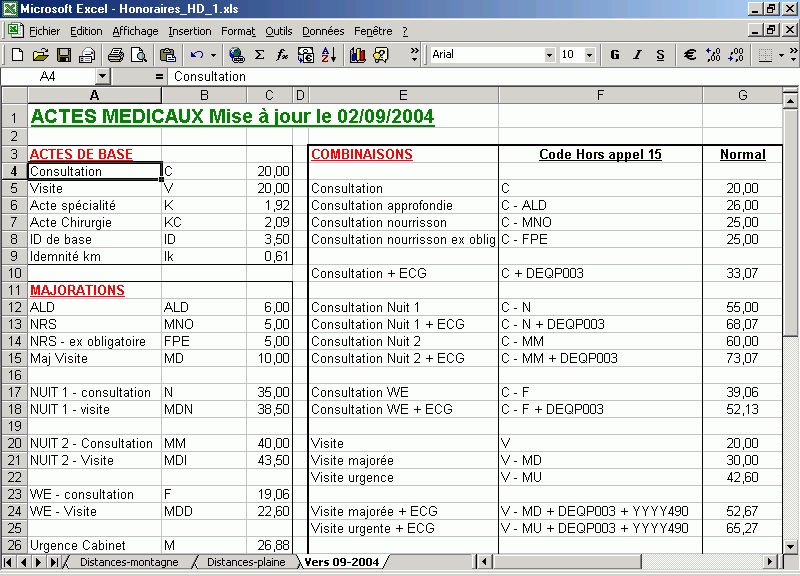Select the MAJORATIONS heading cell
This screenshot has width=800, height=576.
coord(94,290)
